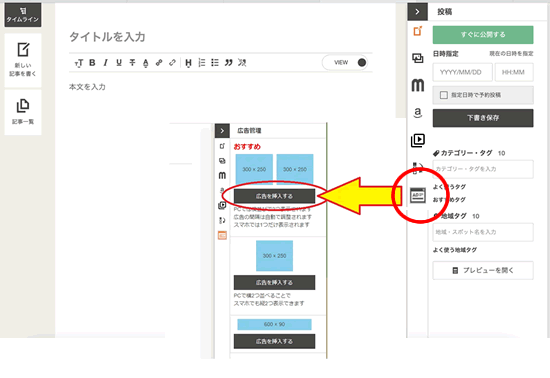
Task: Insert a blockquote with the quote icon
Action: coord(228,62)
